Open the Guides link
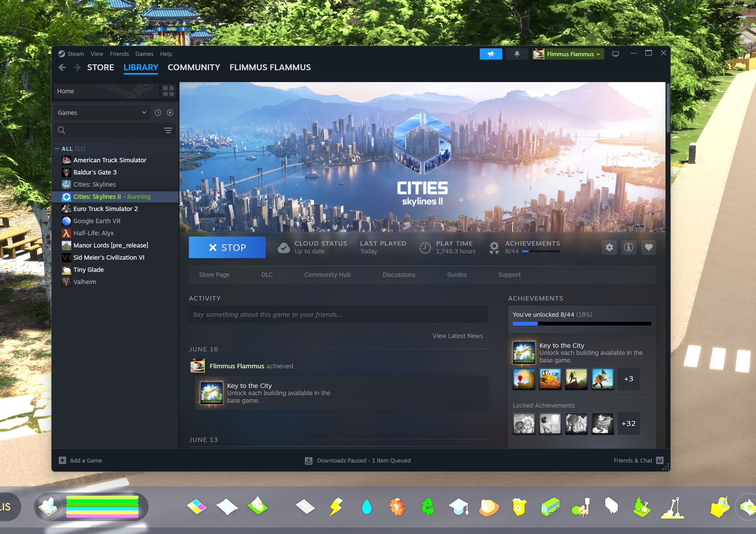This screenshot has height=534, width=756. click(x=457, y=275)
